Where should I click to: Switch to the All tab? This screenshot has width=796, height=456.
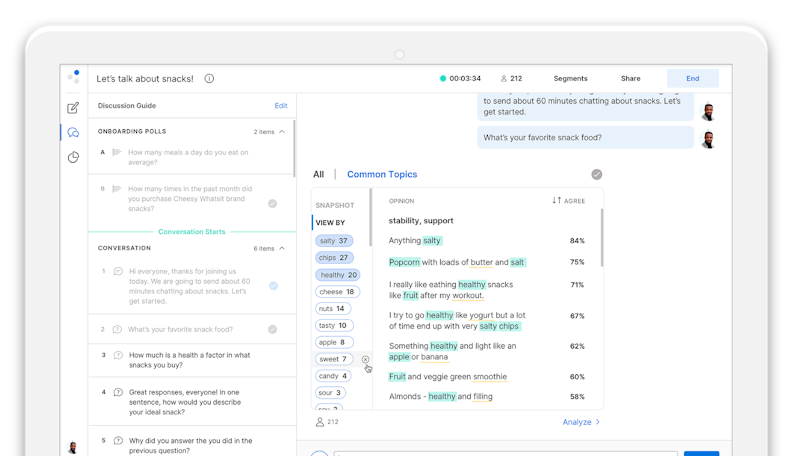(x=318, y=174)
